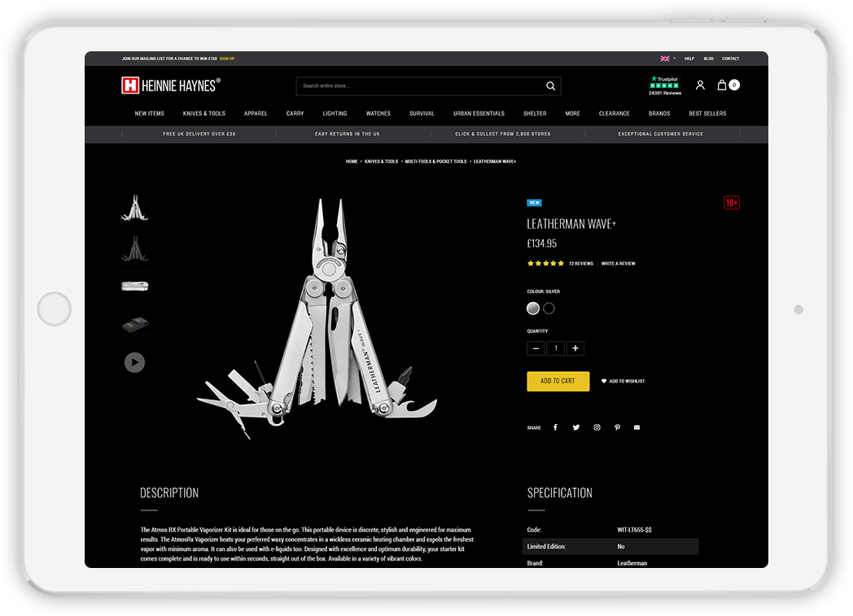Increase quantity with plus button
853x616 pixels.
575,348
